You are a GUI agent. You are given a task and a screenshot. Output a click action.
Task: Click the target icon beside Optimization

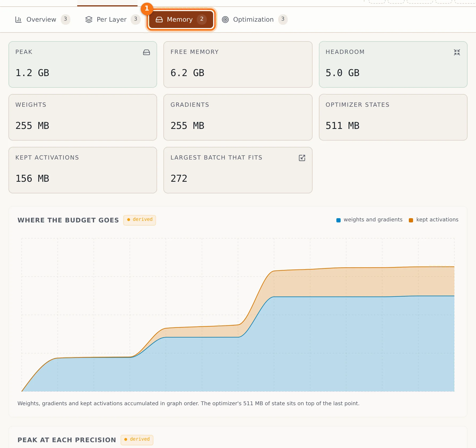pyautogui.click(x=225, y=20)
